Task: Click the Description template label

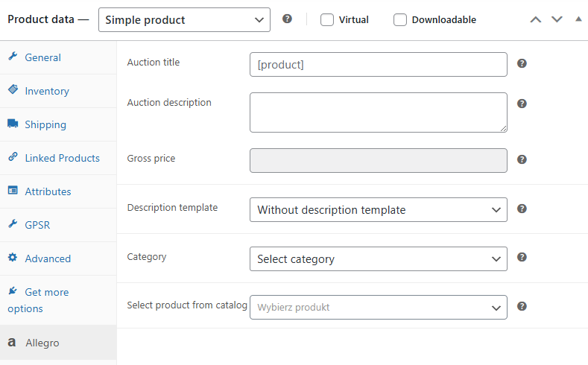Action: (172, 208)
